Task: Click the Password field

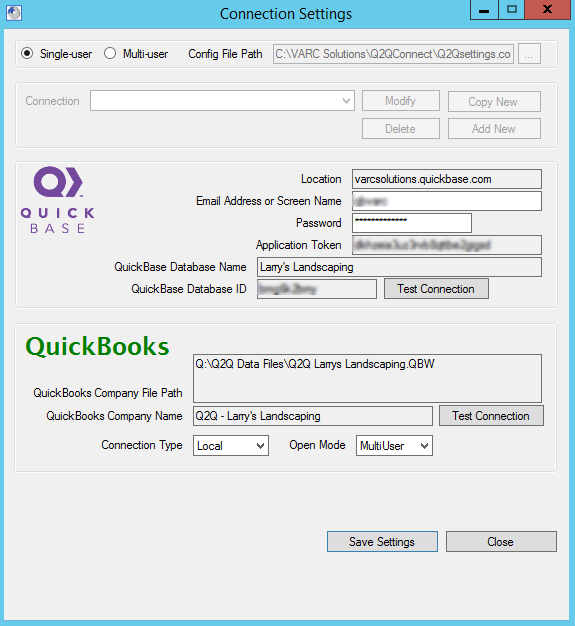Action: coord(412,223)
